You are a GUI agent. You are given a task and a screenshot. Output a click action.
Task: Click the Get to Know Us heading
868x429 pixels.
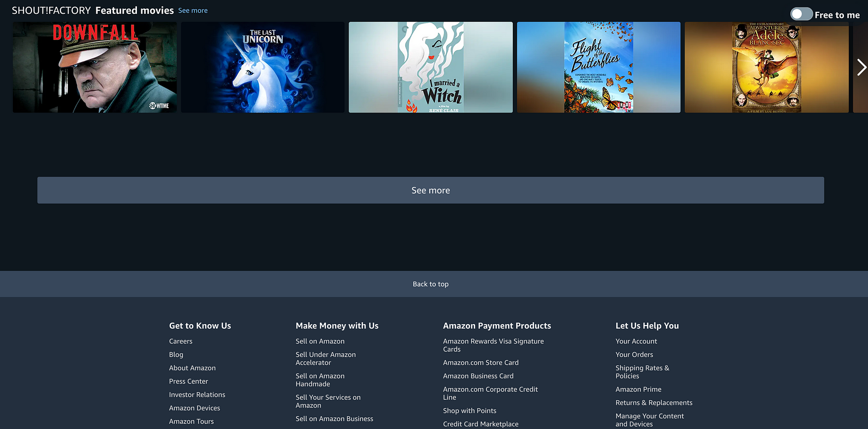point(200,326)
